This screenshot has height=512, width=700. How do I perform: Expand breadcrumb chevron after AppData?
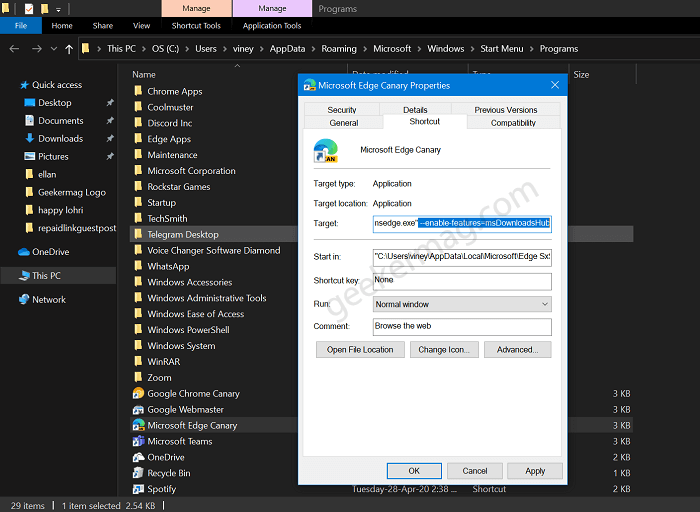tap(313, 49)
